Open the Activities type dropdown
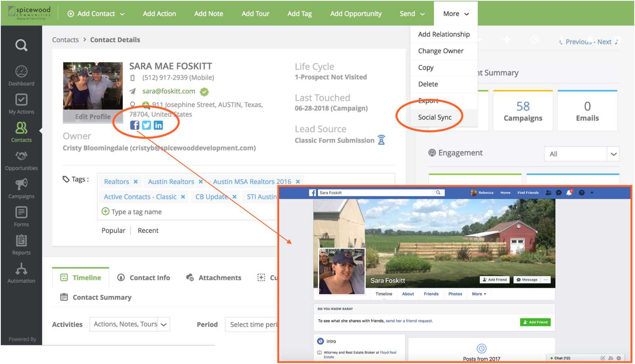Image resolution: width=635 pixels, height=364 pixels. pos(130,324)
